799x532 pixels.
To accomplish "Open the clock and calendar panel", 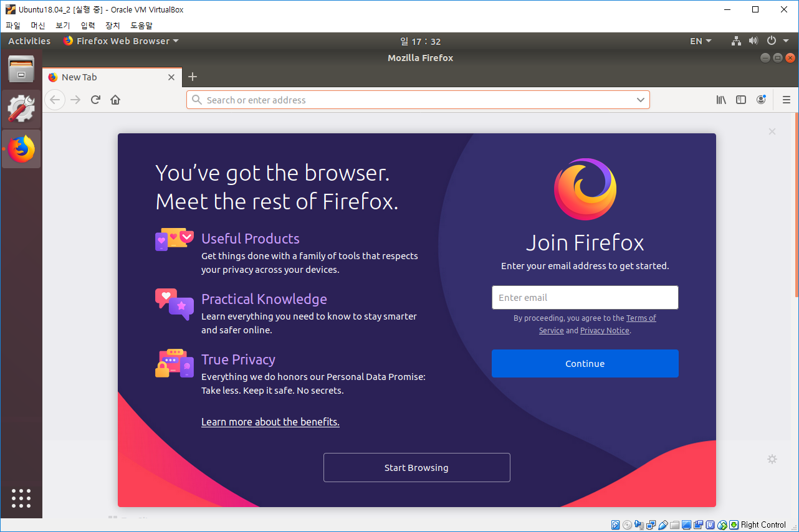I will 420,41.
